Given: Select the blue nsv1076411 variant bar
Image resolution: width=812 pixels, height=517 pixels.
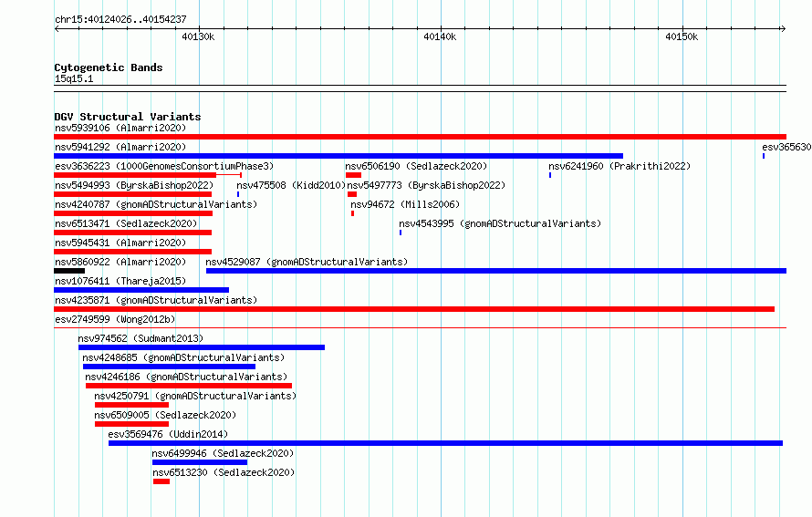Looking at the screenshot, I should [x=141, y=290].
